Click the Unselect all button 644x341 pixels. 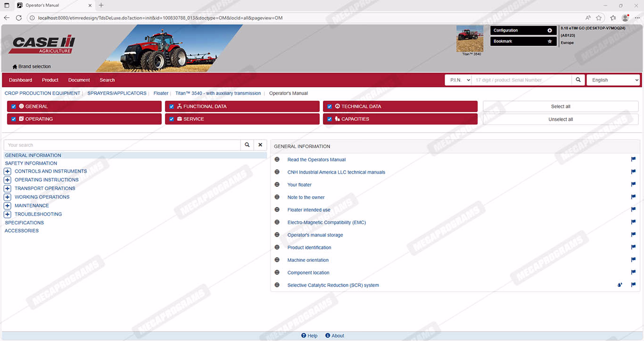(x=561, y=119)
